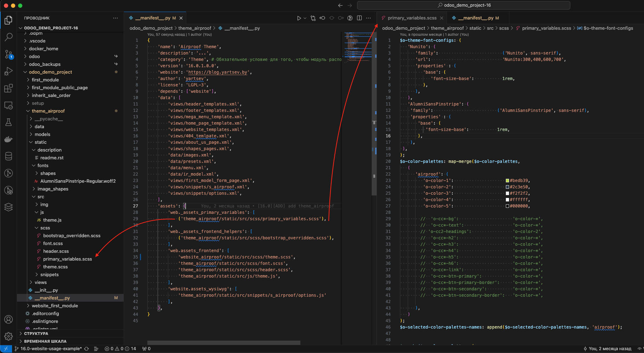Select primary_variables.scss tab
The height and width of the screenshot is (353, 644).
coord(412,18)
